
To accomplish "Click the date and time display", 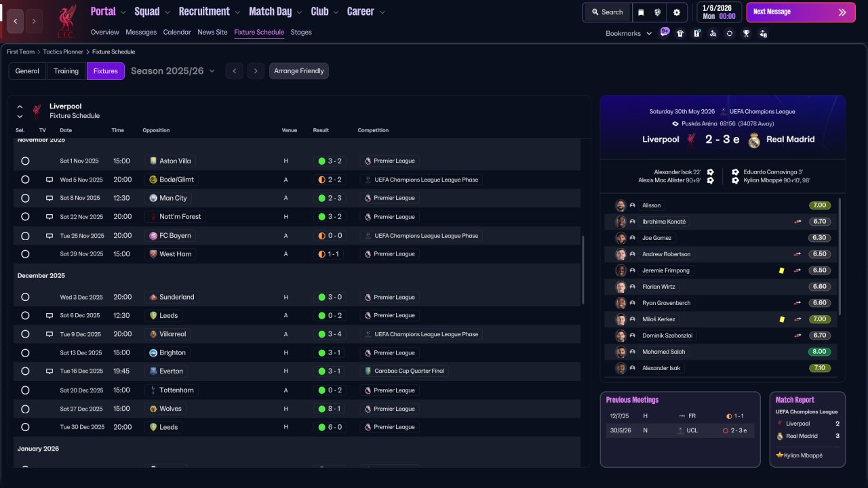I will (719, 12).
